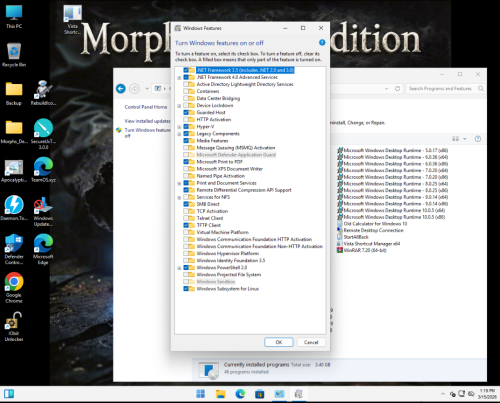
Task: Click the refresh icon beside the address bar
Action: click(x=397, y=89)
